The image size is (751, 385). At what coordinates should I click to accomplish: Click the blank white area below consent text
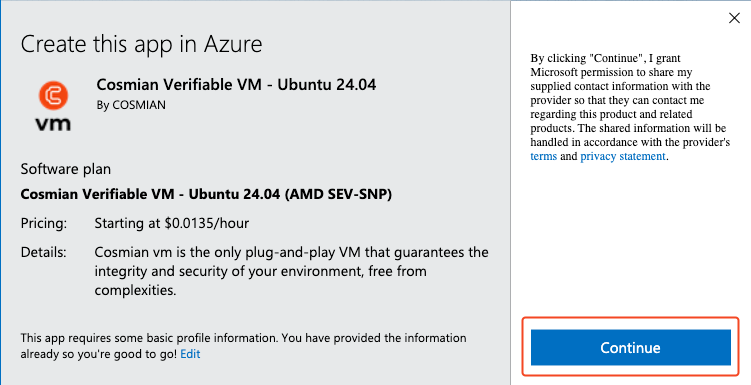[630, 239]
